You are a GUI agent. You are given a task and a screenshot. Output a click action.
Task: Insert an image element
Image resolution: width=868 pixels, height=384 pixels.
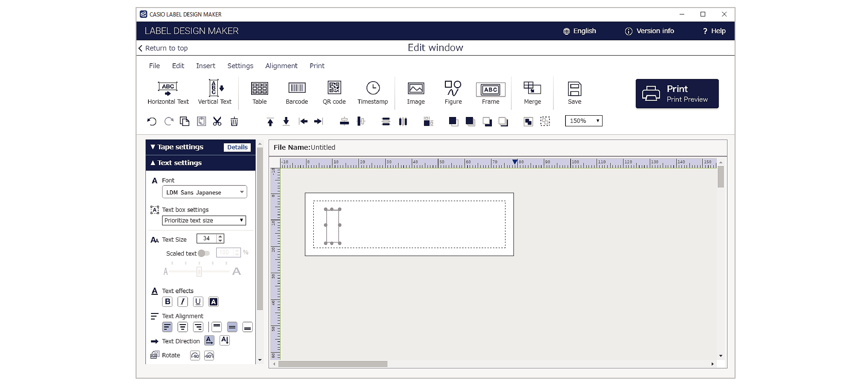(416, 91)
